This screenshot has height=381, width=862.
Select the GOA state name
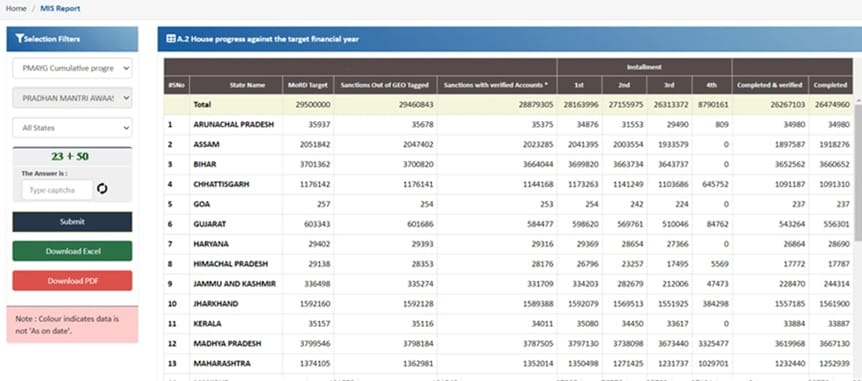pyautogui.click(x=201, y=204)
